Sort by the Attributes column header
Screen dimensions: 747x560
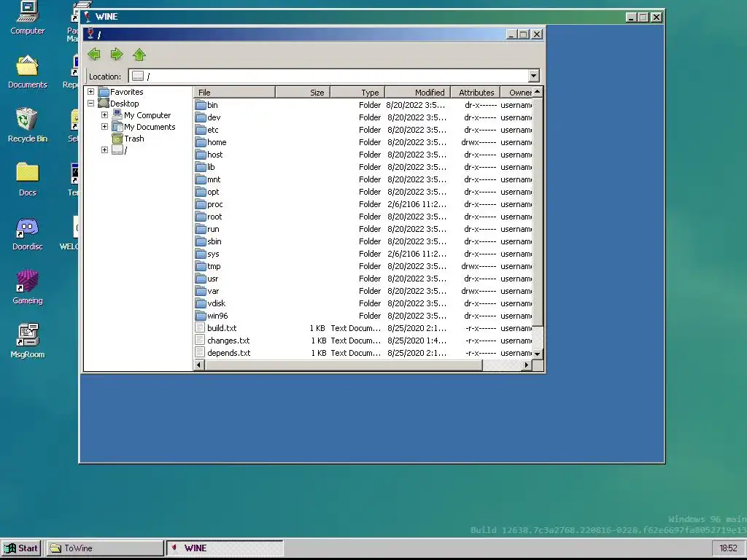click(x=476, y=93)
